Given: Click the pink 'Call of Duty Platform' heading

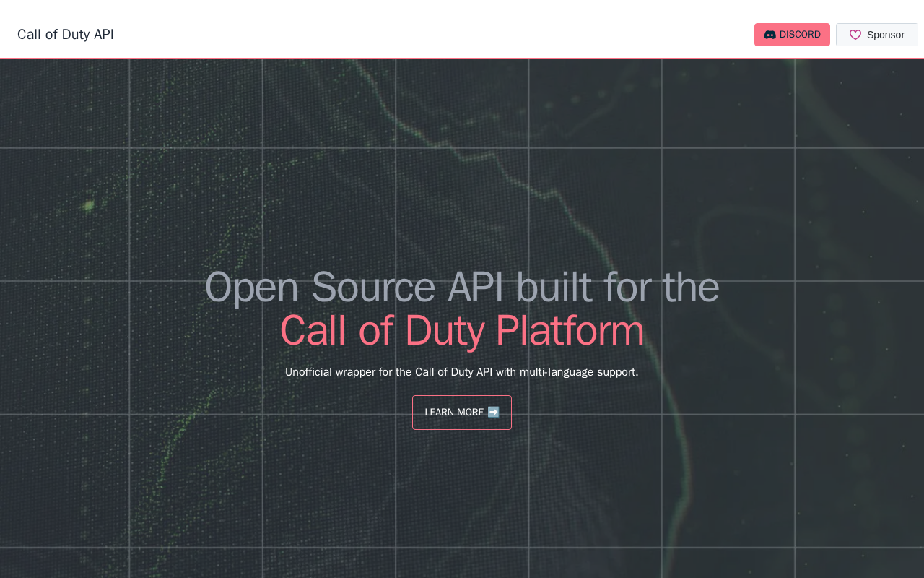Looking at the screenshot, I should [462, 330].
